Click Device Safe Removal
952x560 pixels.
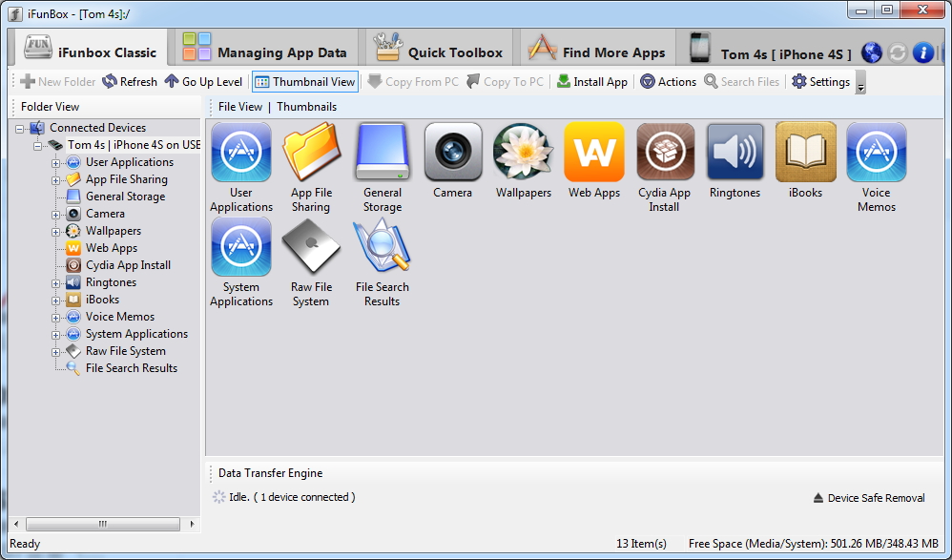(x=869, y=498)
